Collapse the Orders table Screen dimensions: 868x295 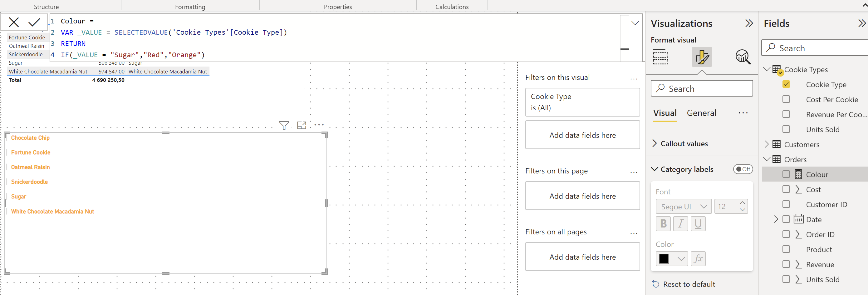[767, 159]
